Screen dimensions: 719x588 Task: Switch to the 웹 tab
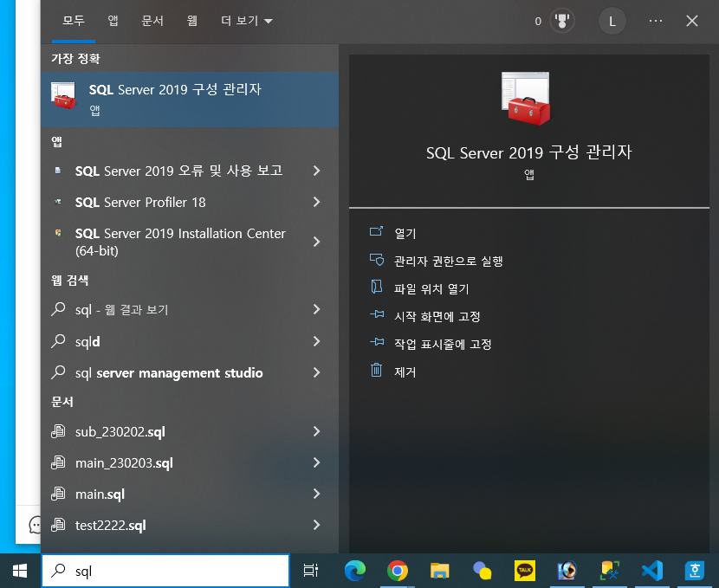(192, 21)
